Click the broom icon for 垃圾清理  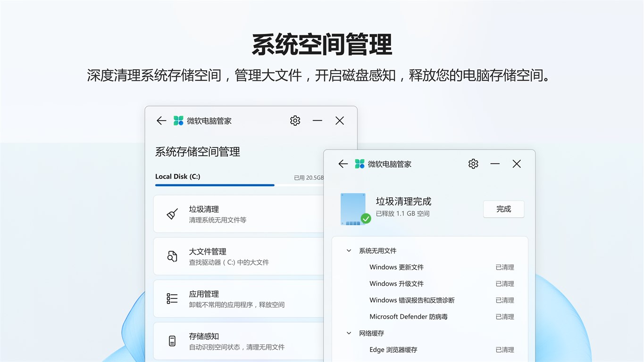[x=172, y=214]
